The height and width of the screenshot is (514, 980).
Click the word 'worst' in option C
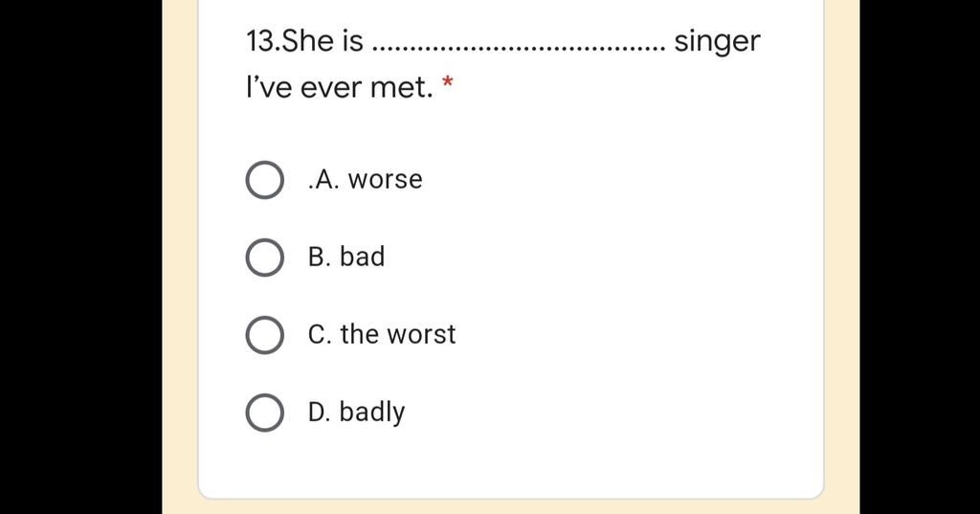click(x=421, y=335)
